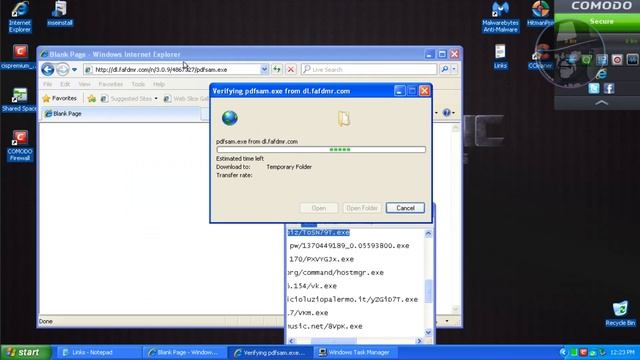Switch to Links - Notepad taskbar item
The image size is (640, 360).
[98, 352]
